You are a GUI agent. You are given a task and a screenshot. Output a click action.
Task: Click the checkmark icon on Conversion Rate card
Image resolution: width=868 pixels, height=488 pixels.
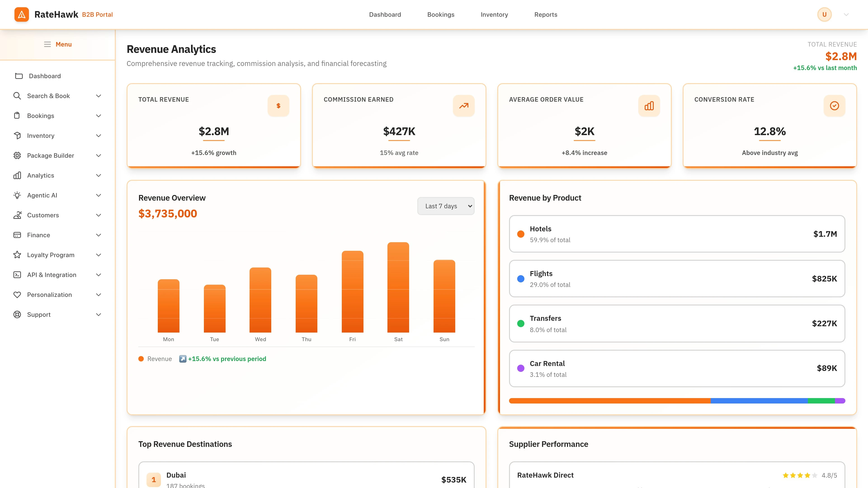[x=834, y=106]
